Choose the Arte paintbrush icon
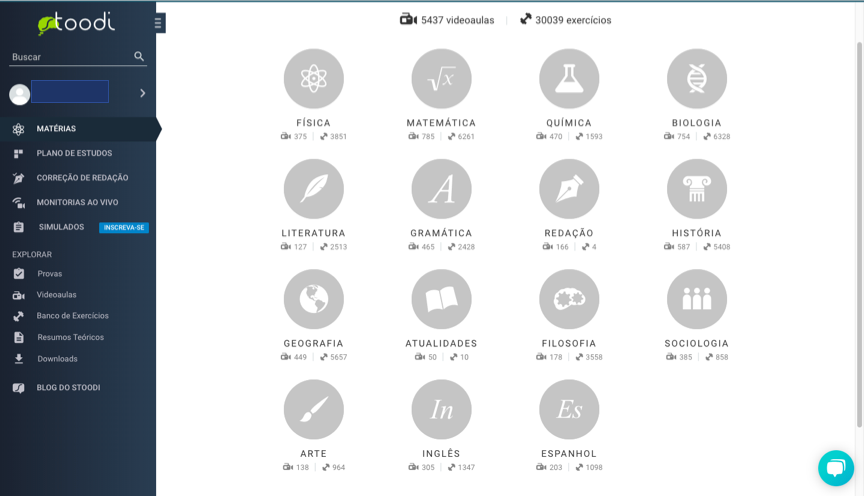864x496 pixels. tap(313, 409)
